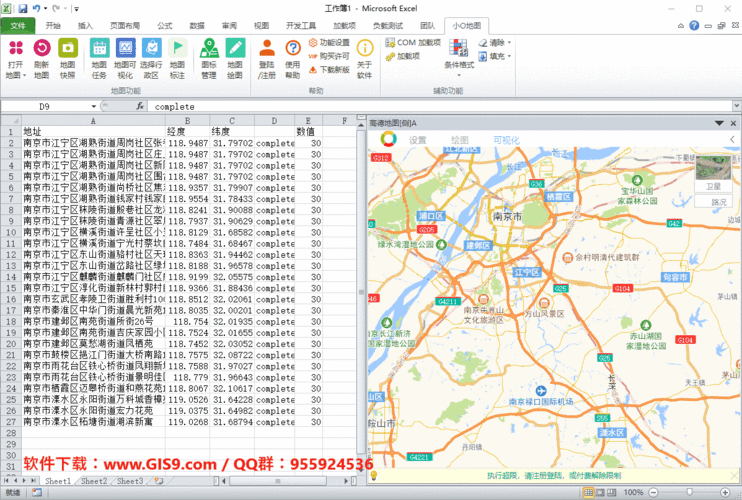Click the Undo arrow in quick access toolbar

click(37, 9)
